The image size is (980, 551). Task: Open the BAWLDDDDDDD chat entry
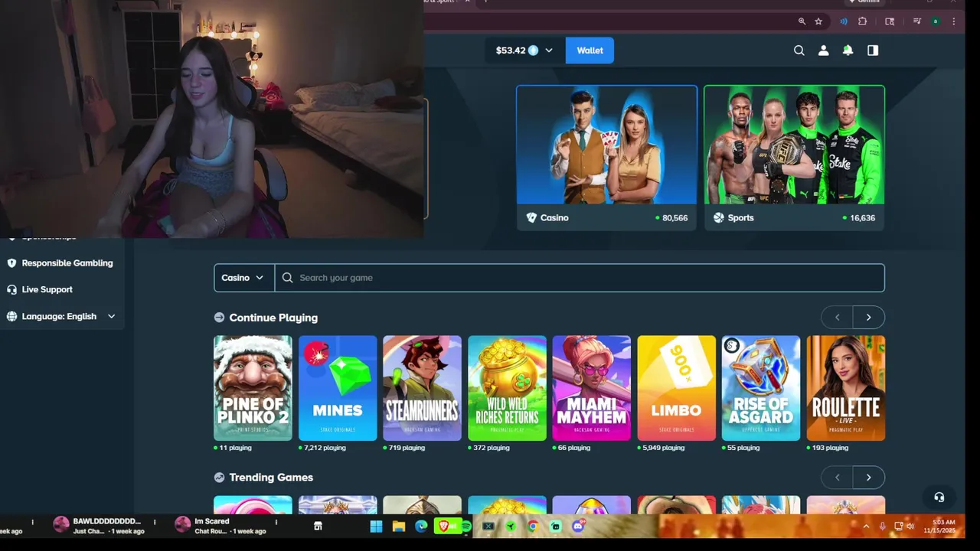(97, 526)
